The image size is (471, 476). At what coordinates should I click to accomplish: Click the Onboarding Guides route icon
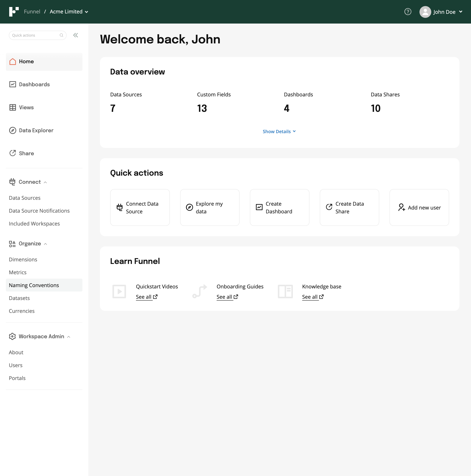coord(200,292)
